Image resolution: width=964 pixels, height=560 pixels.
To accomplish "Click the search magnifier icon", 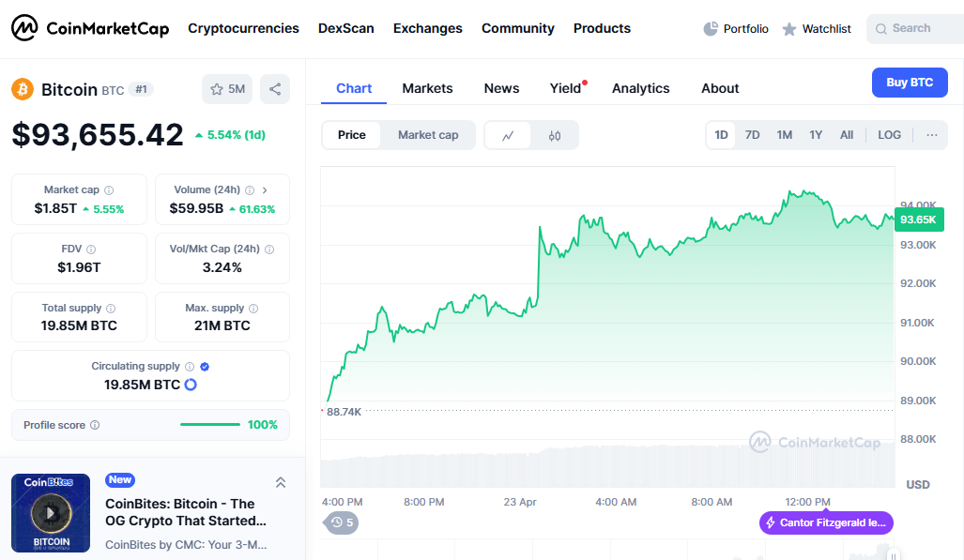I will [881, 29].
